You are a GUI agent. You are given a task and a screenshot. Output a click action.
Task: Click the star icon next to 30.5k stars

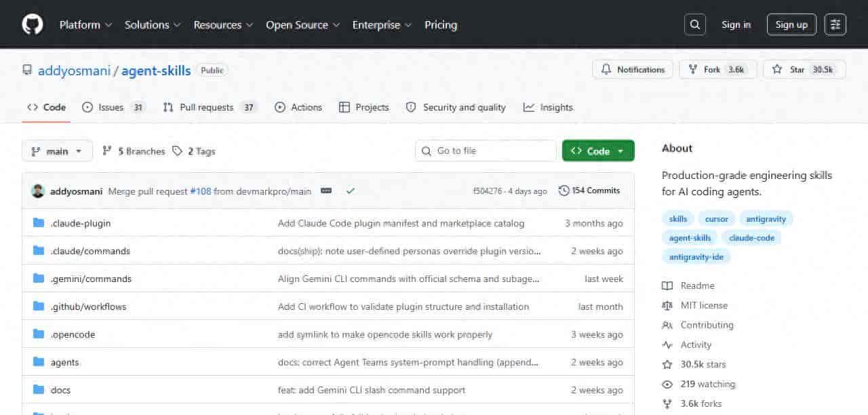(x=667, y=364)
